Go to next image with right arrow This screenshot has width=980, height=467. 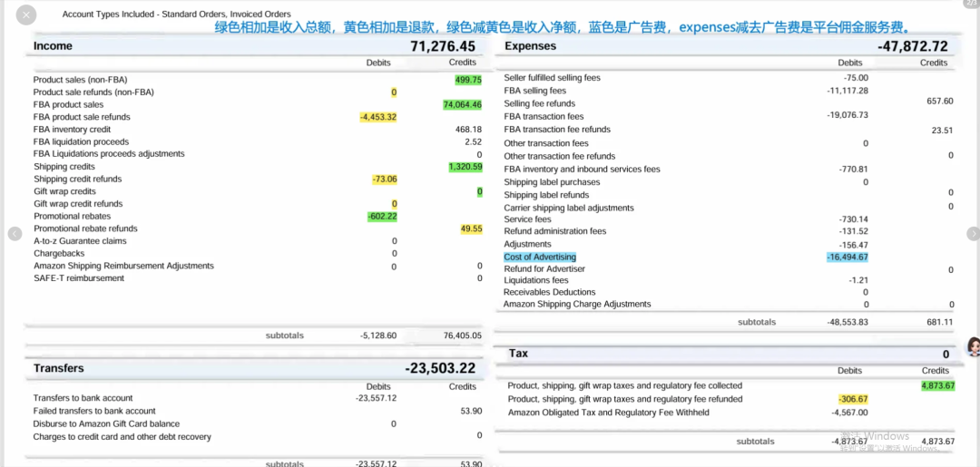click(971, 234)
